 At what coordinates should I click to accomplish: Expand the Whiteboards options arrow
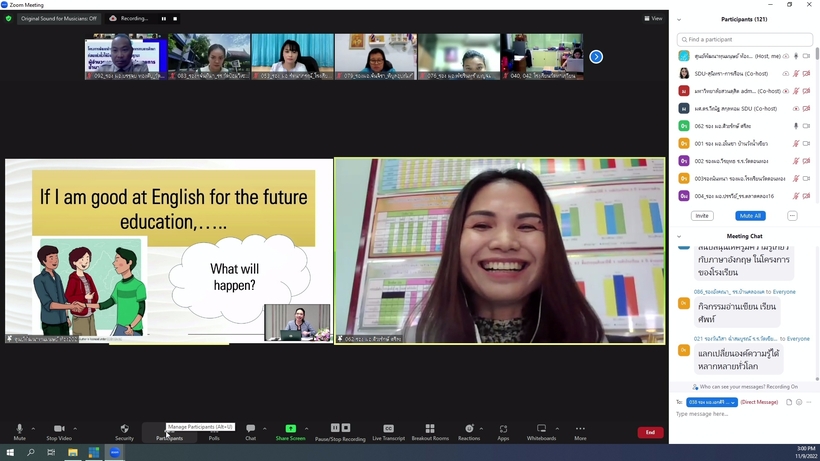[557, 429]
